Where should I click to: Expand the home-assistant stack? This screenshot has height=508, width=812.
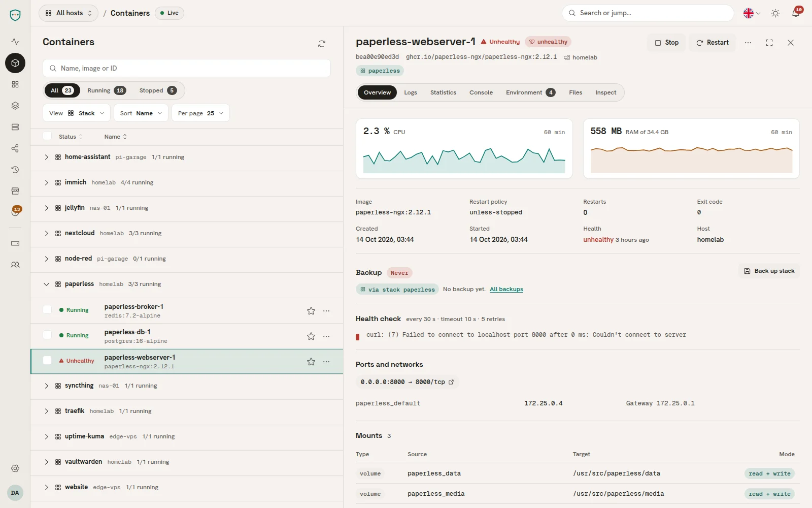coord(46,157)
